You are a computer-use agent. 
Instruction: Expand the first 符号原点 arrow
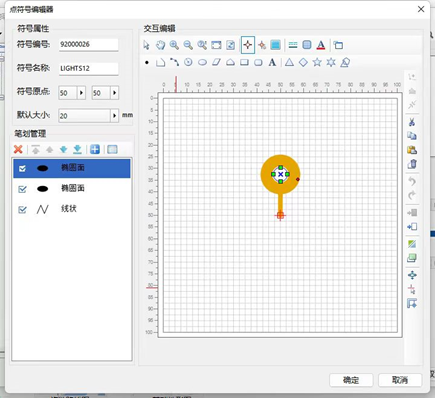[81, 93]
